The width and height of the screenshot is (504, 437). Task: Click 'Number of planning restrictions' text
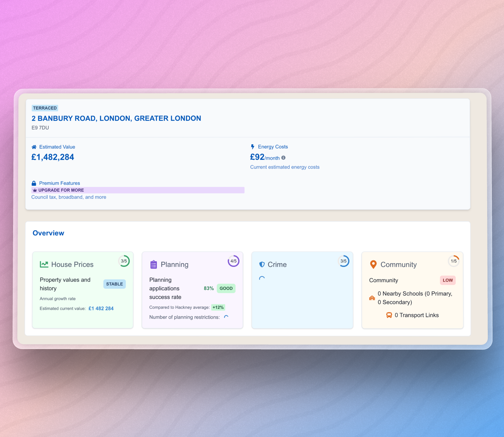184,317
